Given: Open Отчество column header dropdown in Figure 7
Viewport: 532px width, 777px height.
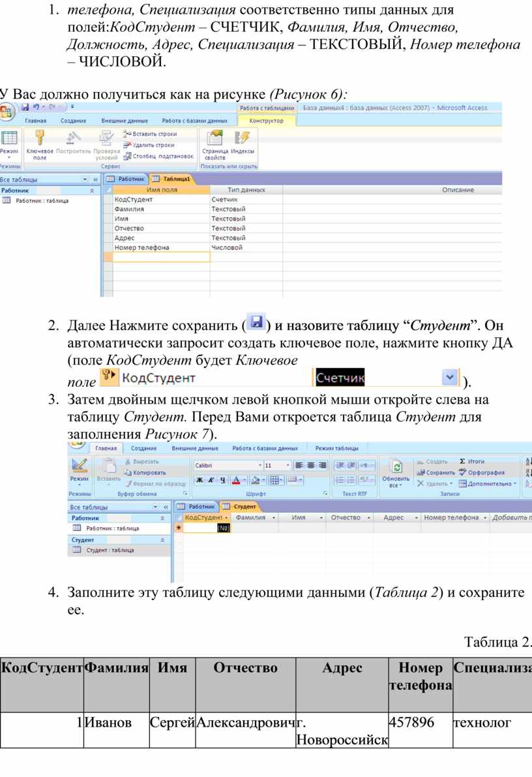Looking at the screenshot, I should click(368, 517).
